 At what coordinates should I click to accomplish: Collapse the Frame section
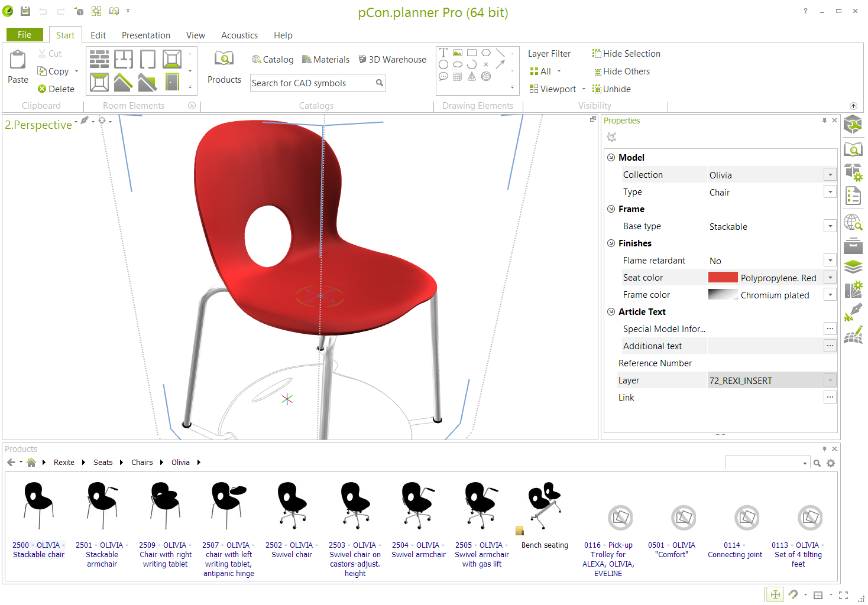[611, 209]
